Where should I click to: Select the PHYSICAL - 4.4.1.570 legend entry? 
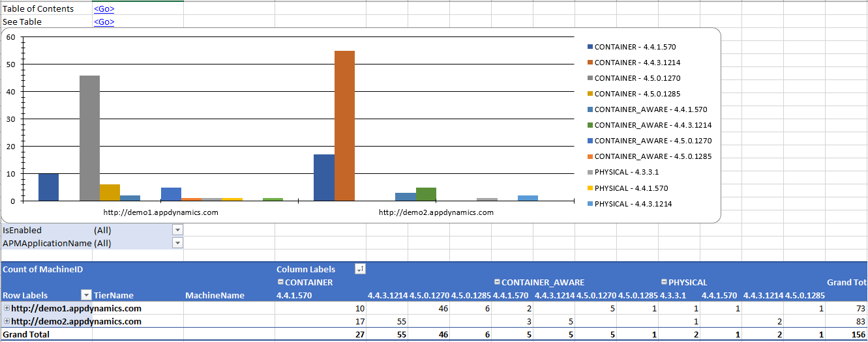[x=631, y=188]
